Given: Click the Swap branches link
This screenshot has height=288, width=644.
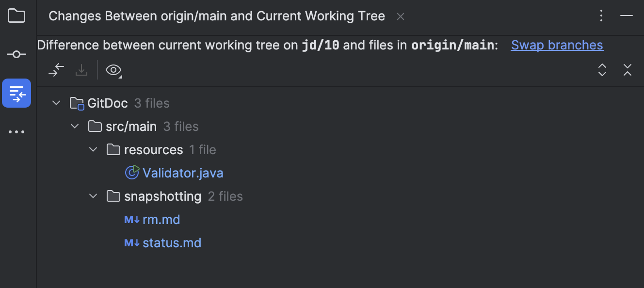Looking at the screenshot, I should [x=557, y=45].
